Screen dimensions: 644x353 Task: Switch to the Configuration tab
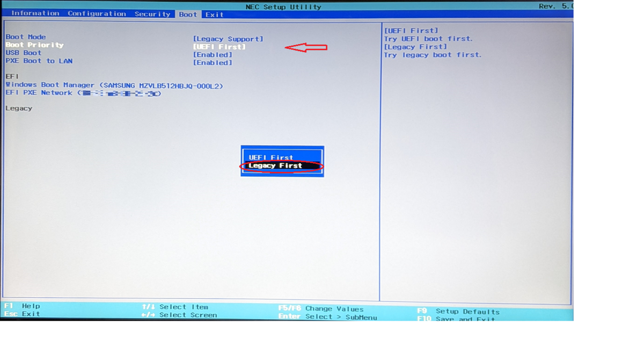(97, 13)
